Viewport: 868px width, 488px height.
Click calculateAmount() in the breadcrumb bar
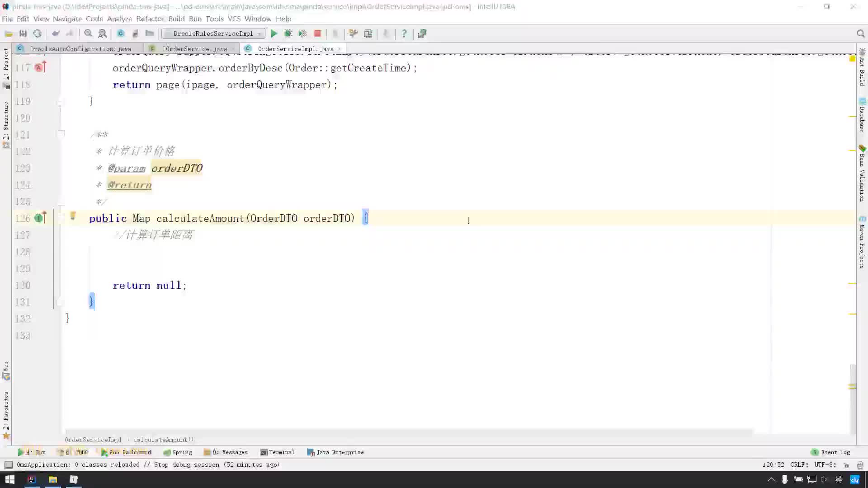[164, 440]
